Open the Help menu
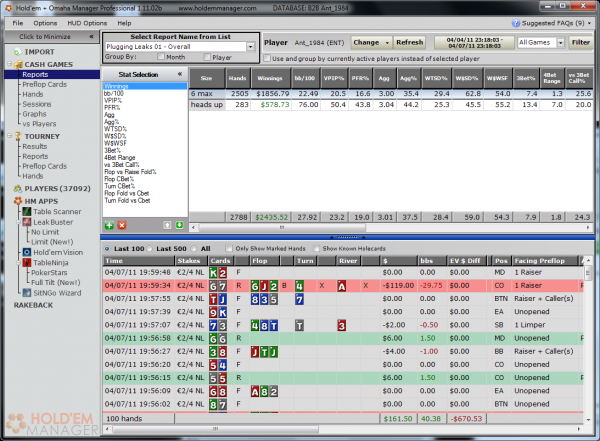Screen dimensions: 600x441 pos(124,23)
